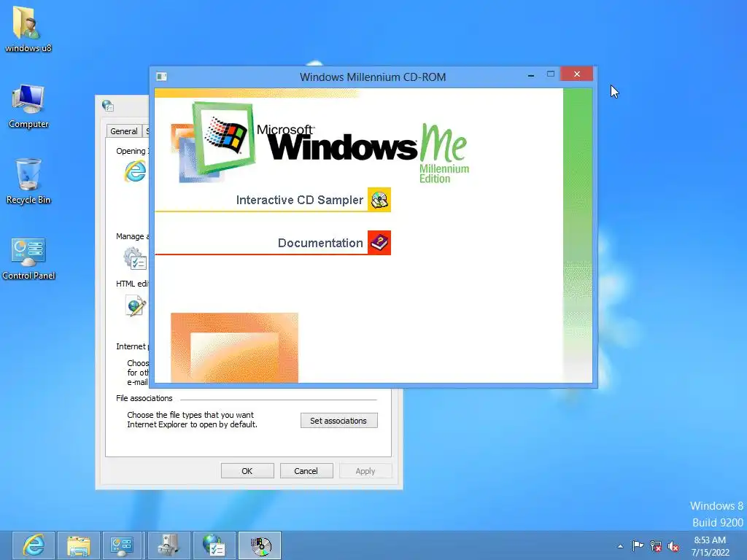Open the windows u8 user folder on desktop
This screenshot has width=747, height=560.
click(x=28, y=29)
